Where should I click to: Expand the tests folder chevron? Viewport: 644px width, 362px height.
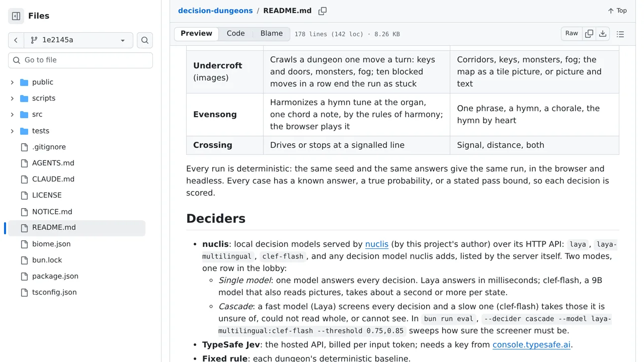pos(12,131)
